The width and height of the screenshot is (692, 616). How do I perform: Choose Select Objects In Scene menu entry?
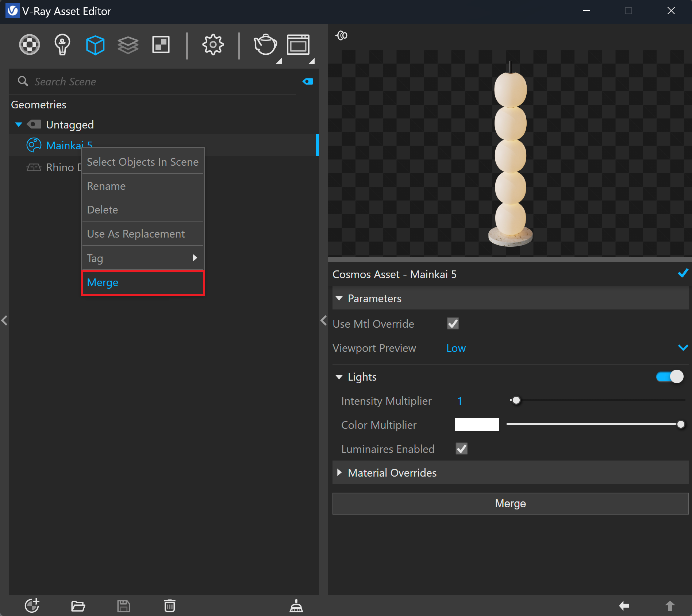click(143, 162)
